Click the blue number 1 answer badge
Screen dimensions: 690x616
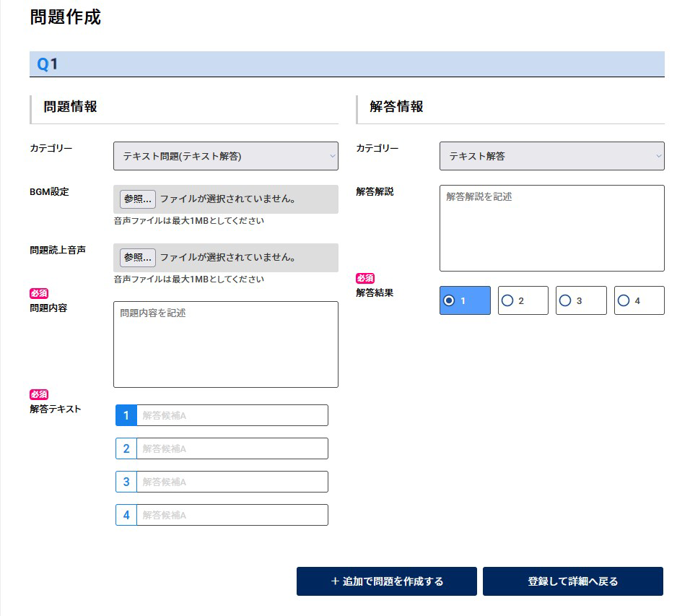click(x=126, y=415)
